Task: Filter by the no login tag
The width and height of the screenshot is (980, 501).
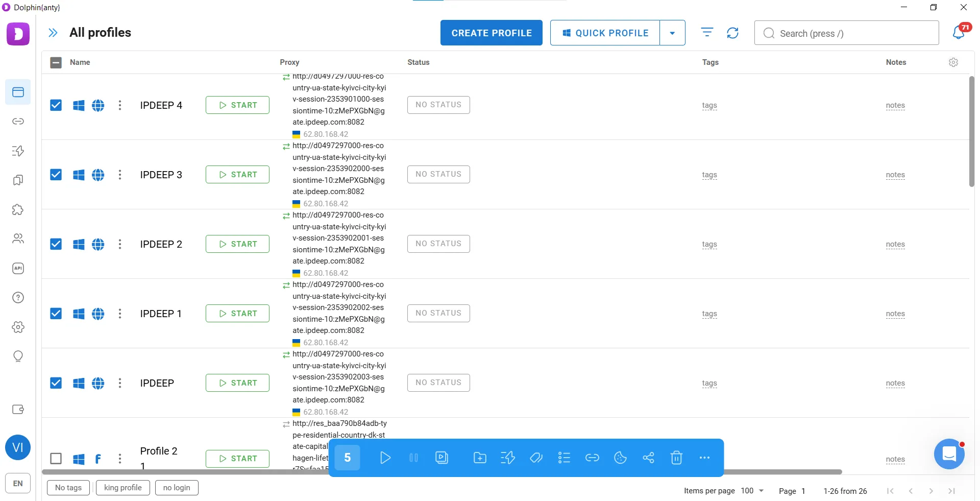Action: pyautogui.click(x=177, y=488)
